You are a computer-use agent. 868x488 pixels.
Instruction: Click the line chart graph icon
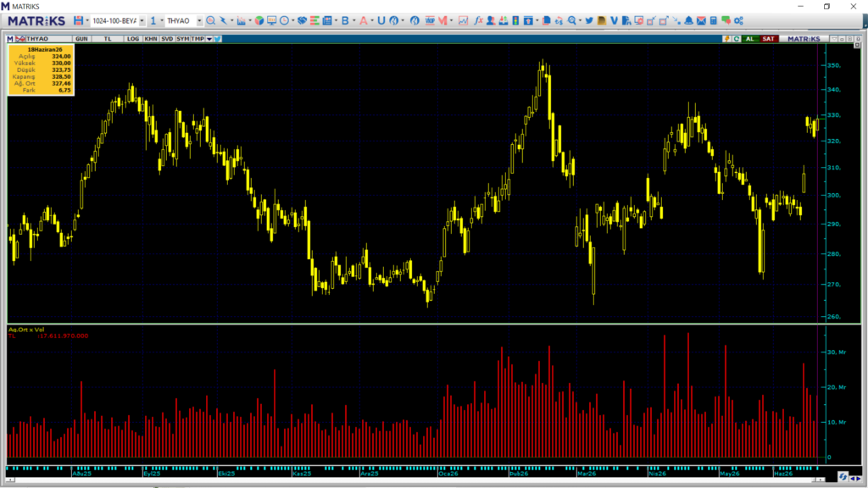[464, 20]
